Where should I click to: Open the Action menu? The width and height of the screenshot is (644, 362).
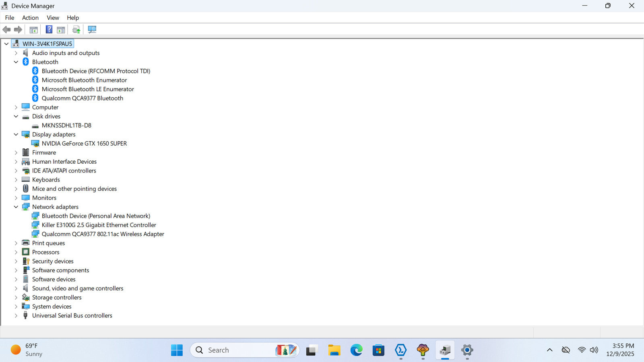[30, 18]
